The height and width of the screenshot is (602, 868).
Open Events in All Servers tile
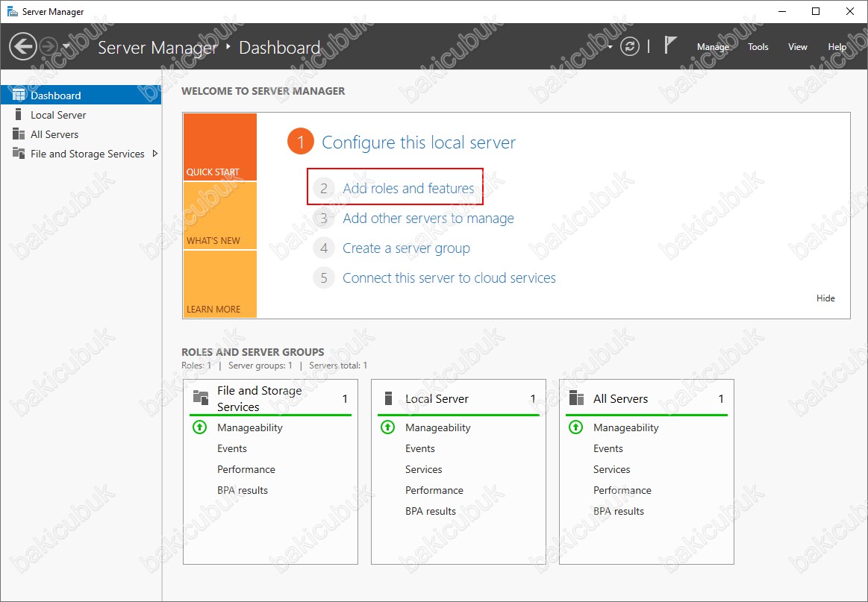[x=608, y=449]
